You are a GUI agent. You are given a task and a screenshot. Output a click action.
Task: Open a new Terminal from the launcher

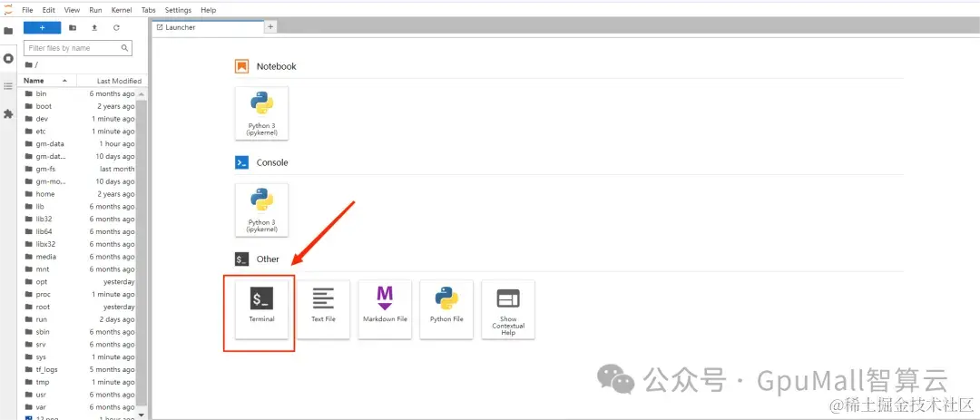pos(262,309)
